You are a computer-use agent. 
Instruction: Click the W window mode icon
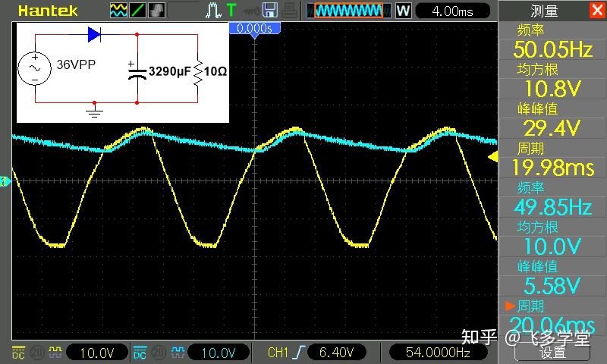click(x=403, y=11)
